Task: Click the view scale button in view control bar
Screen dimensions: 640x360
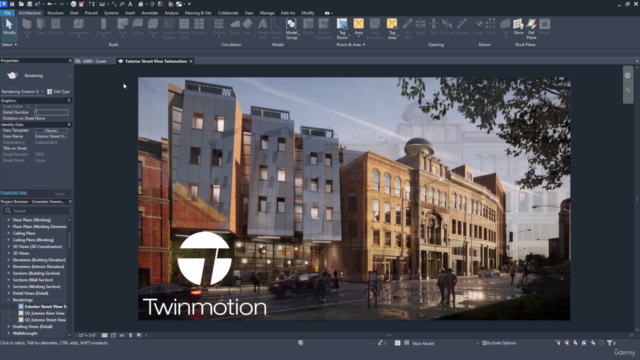Action: 87,336
